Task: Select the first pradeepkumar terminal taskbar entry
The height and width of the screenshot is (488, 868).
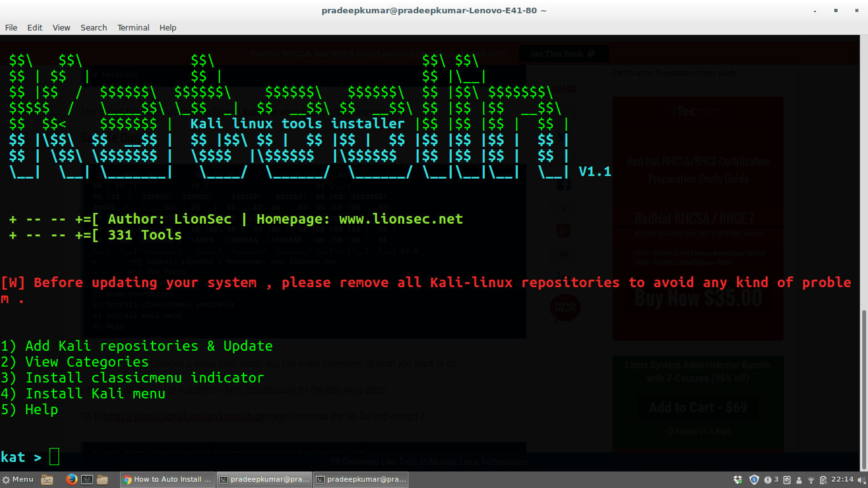Action: tap(264, 479)
